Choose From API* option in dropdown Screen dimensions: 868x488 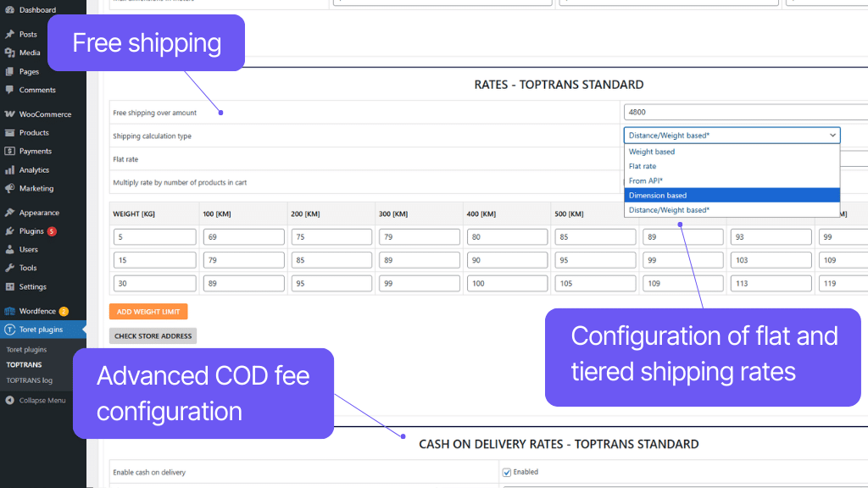tap(732, 180)
